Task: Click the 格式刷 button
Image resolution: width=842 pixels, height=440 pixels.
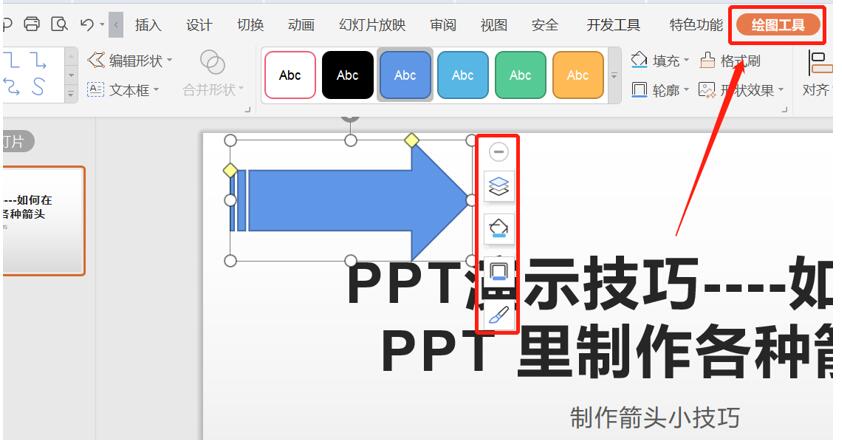Action: click(x=731, y=61)
